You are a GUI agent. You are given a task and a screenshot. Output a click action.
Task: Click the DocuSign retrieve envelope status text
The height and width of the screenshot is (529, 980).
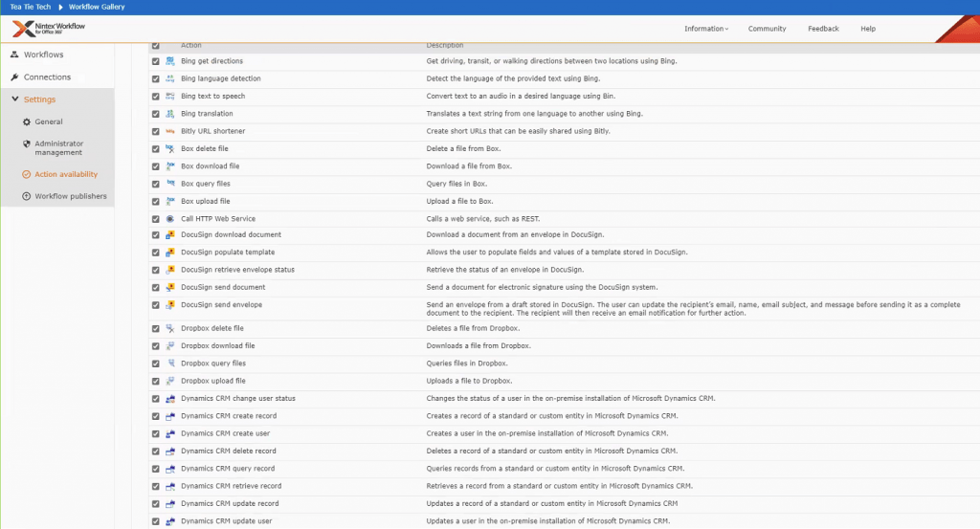coord(237,270)
